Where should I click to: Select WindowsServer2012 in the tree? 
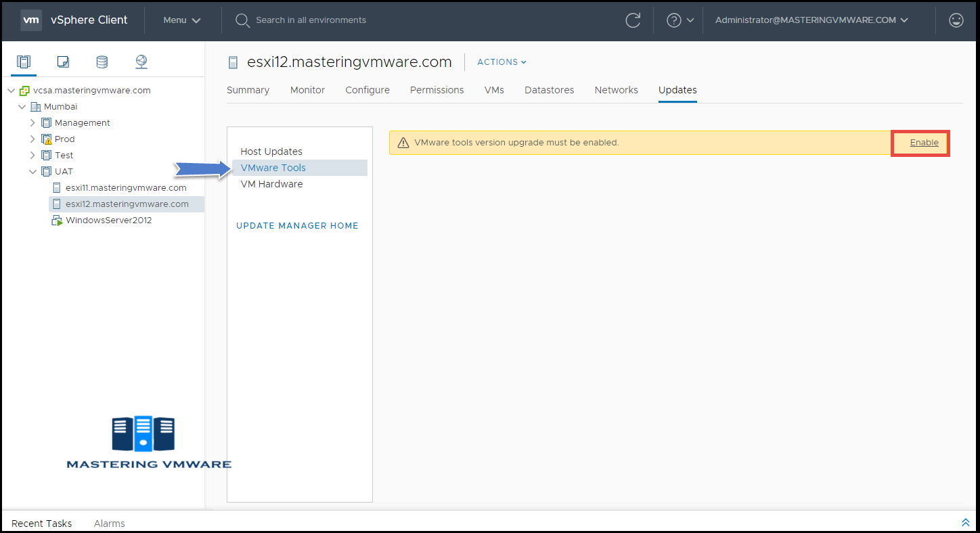click(x=109, y=221)
